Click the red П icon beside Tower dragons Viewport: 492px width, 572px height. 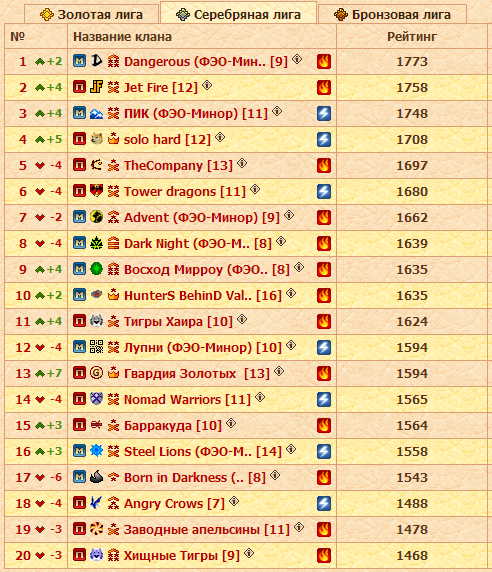pos(80,191)
